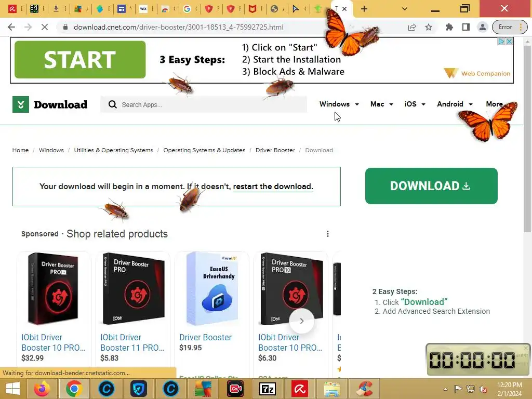Open Driver Booster 11 PRO product image
Viewport: 532px width, 399px height.
pyautogui.click(x=133, y=289)
